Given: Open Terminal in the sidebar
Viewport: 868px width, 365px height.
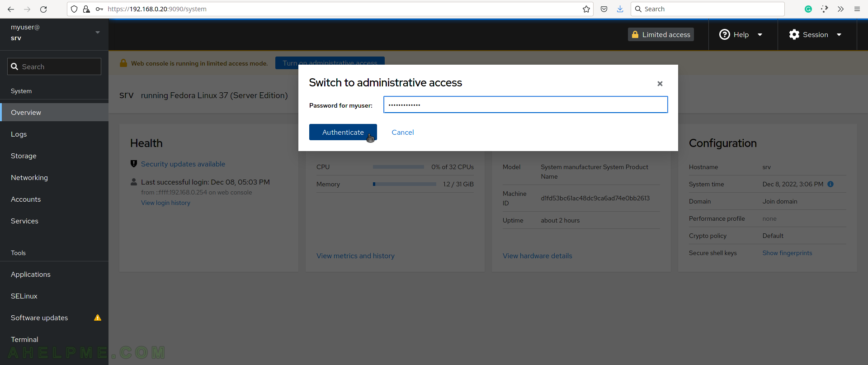Looking at the screenshot, I should click(x=54, y=339).
